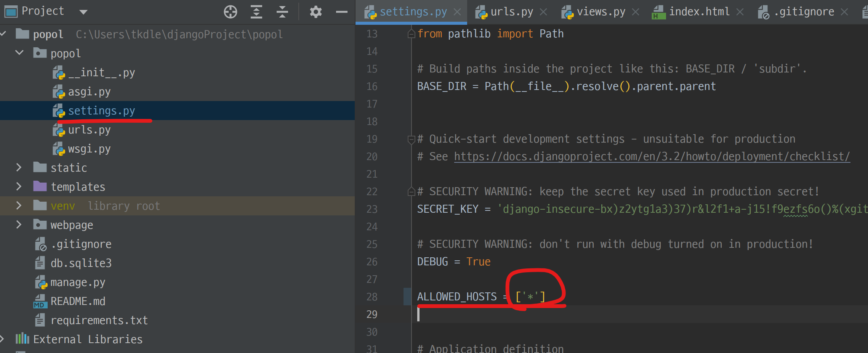Expand External Libraries node
Screen dimensions: 868x353
(x=2, y=339)
